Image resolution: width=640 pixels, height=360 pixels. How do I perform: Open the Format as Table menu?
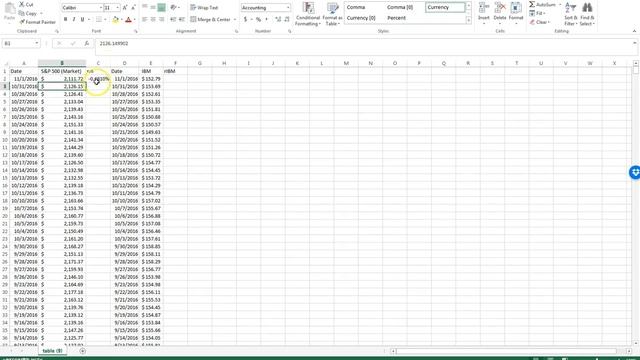[x=333, y=14]
